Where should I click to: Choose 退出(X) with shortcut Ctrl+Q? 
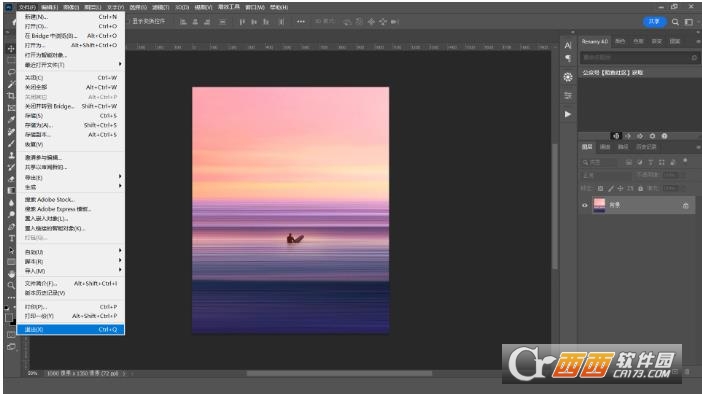[x=71, y=330]
